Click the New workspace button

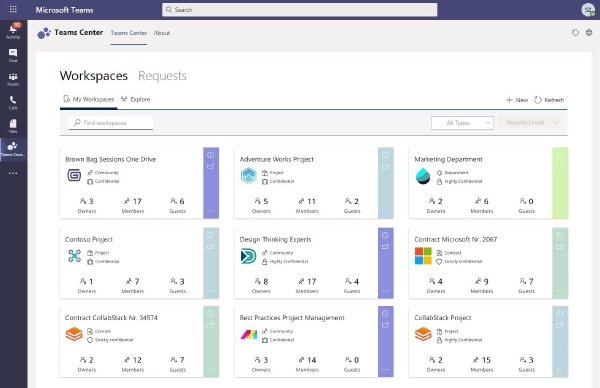tap(517, 100)
